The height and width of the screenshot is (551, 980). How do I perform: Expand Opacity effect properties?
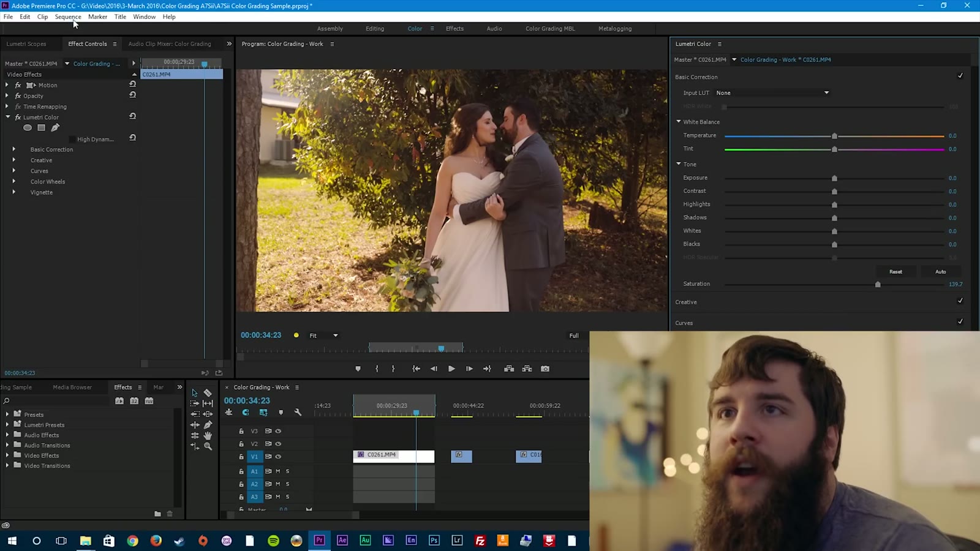point(7,96)
